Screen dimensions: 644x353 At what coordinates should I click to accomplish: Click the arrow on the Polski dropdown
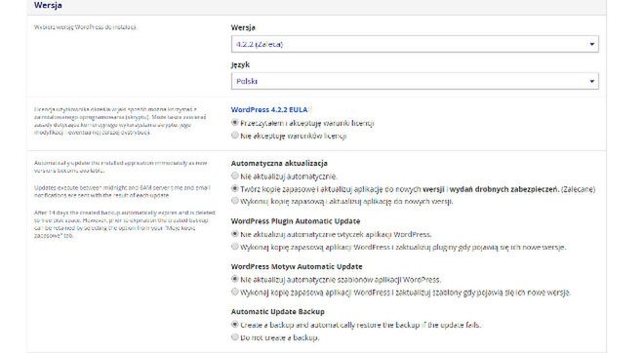click(x=592, y=81)
